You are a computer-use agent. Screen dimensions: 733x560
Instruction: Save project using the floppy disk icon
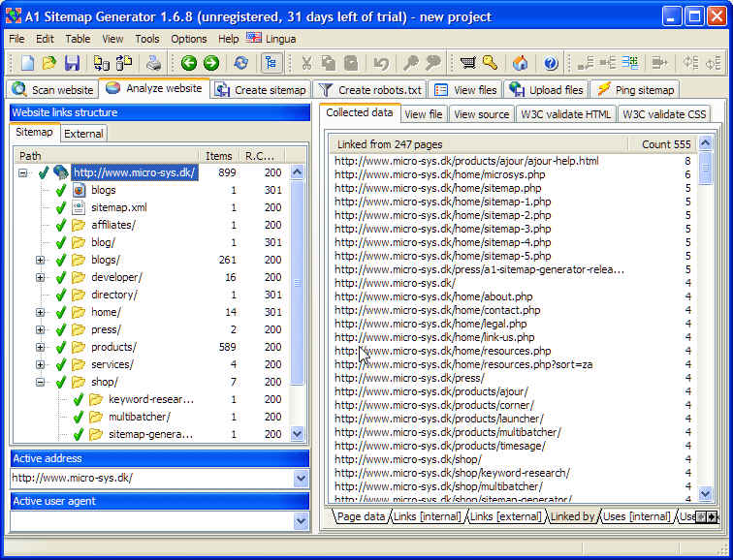click(72, 63)
